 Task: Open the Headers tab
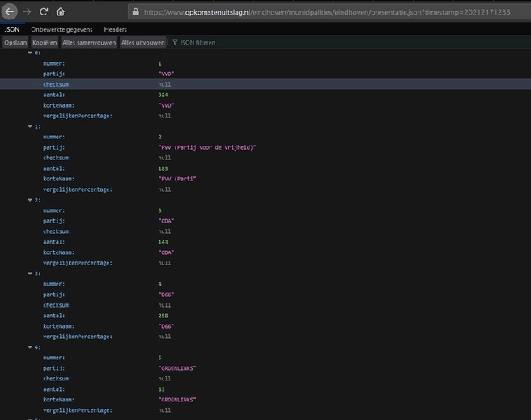[x=115, y=29]
